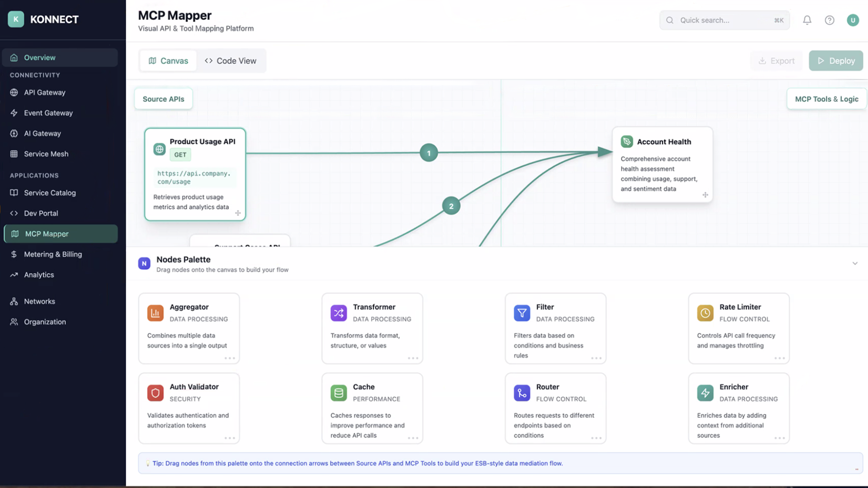The image size is (868, 488).
Task: Click connection marker number 1 on canvas
Action: coord(429,153)
